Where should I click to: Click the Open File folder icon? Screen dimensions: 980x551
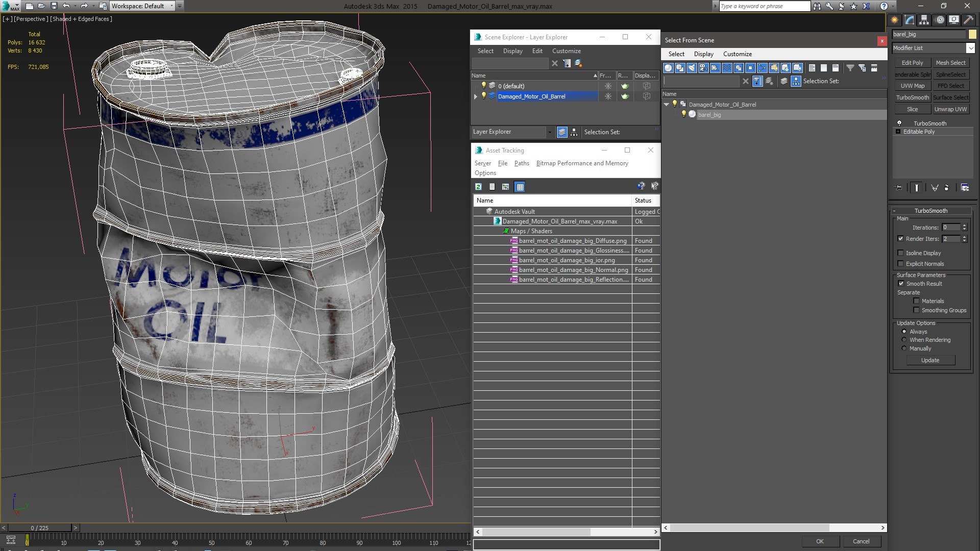tap(42, 6)
